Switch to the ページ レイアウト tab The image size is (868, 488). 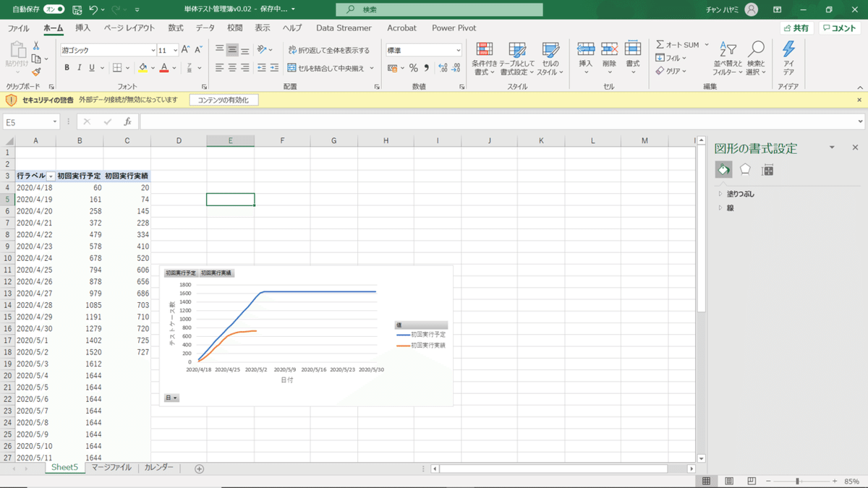click(x=129, y=27)
